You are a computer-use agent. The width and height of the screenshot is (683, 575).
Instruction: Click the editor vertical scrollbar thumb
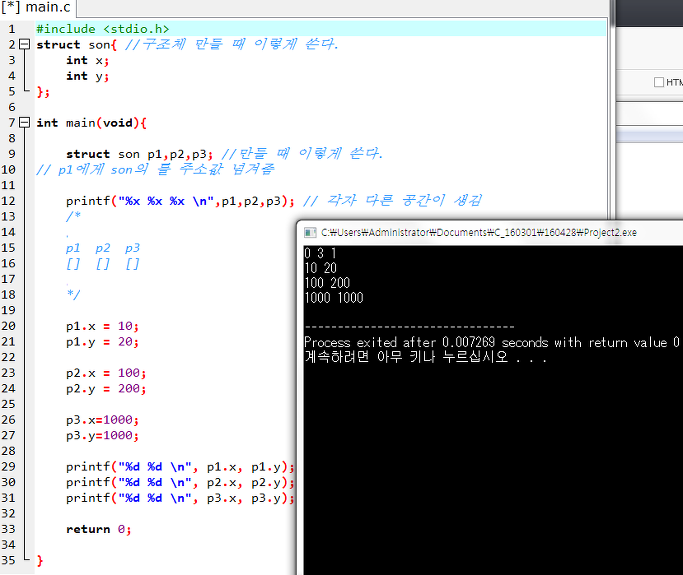pyautogui.click(x=612, y=13)
